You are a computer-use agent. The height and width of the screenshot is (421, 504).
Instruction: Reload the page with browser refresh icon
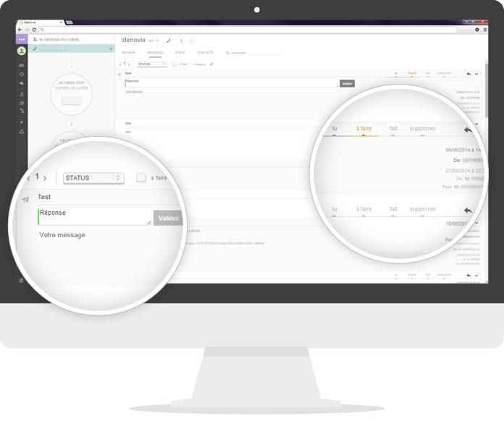tap(34, 30)
